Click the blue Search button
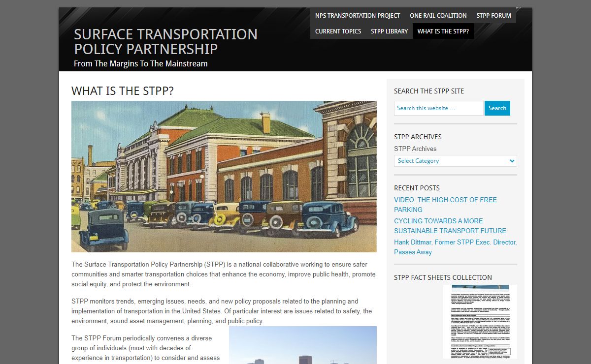Image resolution: width=591 pixels, height=364 pixels. click(497, 108)
